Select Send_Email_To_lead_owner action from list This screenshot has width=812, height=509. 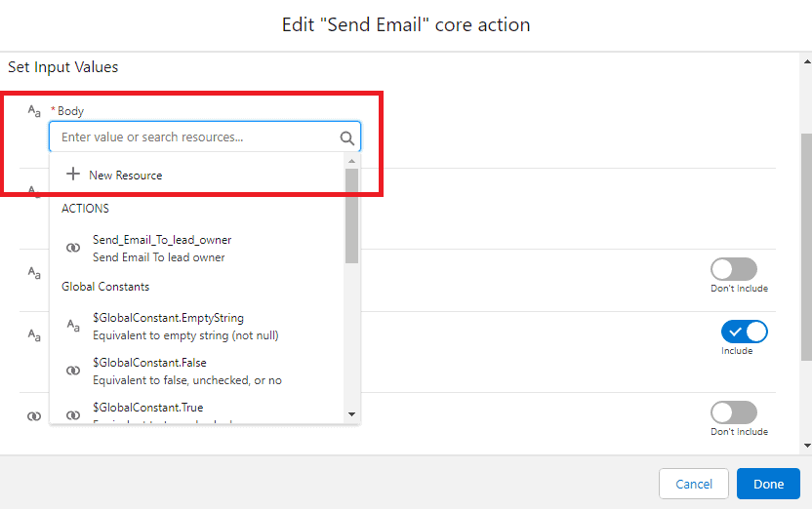(x=162, y=248)
